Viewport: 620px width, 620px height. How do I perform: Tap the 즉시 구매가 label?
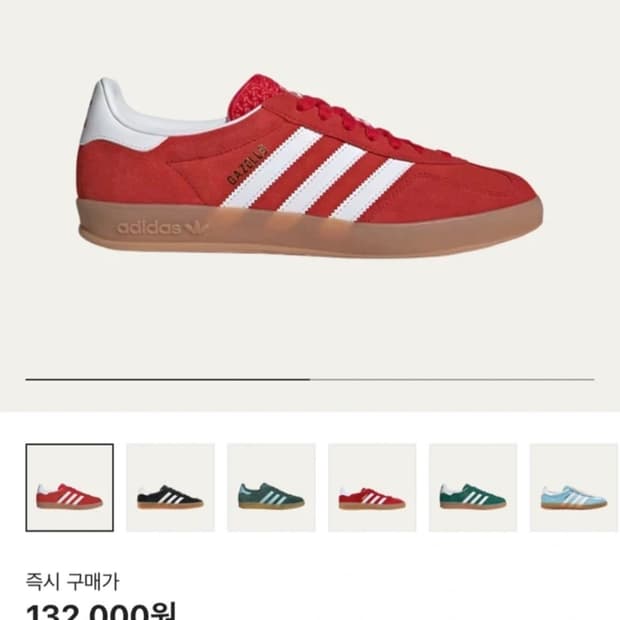pos(72,582)
